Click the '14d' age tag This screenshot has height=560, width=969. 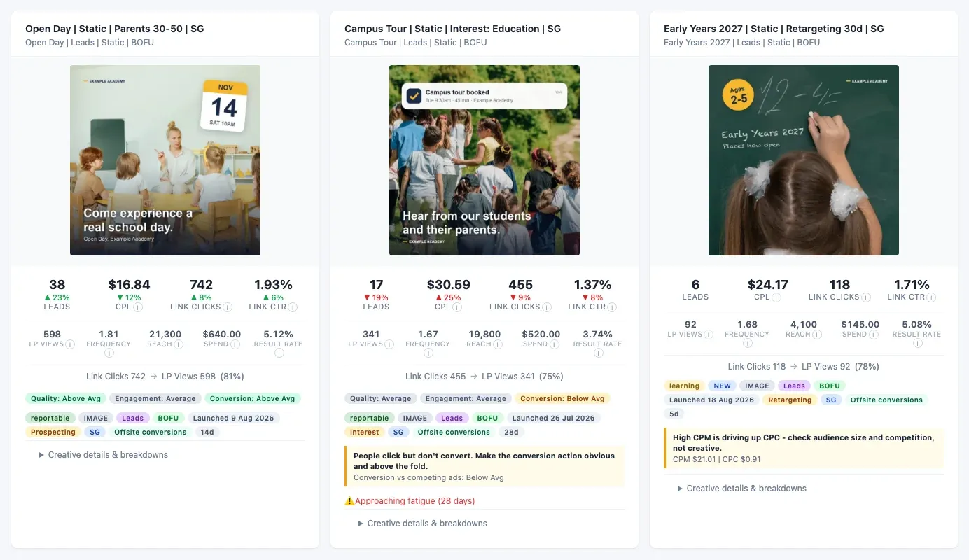207,432
